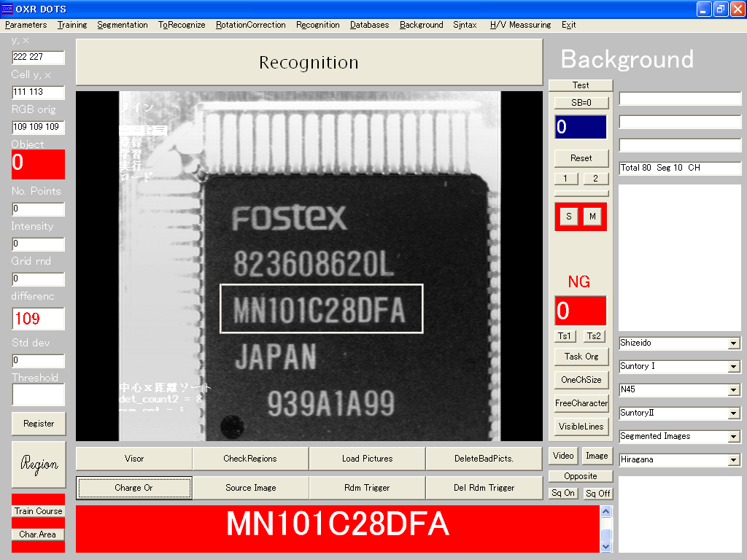Click the Task Org button
The width and height of the screenshot is (747, 560).
point(581,357)
